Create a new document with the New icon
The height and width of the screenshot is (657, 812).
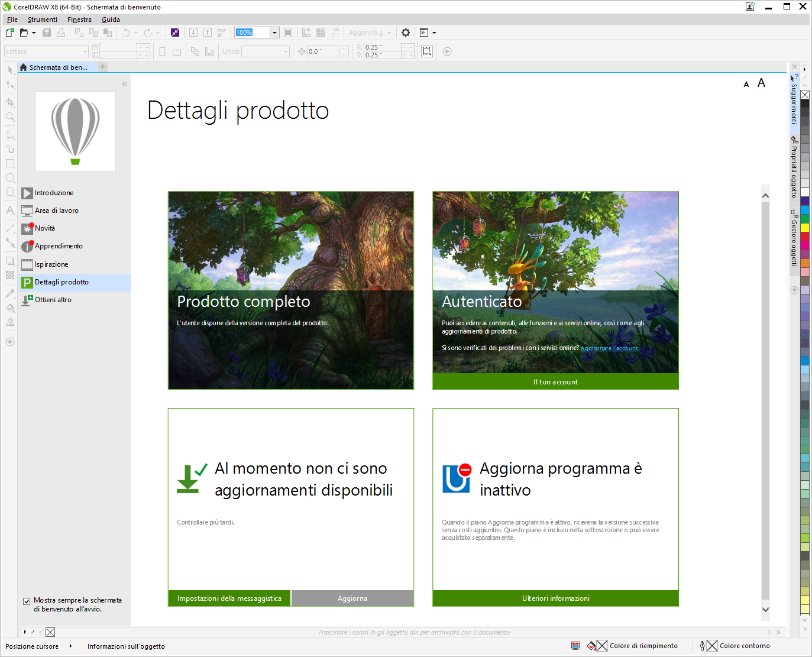click(x=10, y=33)
